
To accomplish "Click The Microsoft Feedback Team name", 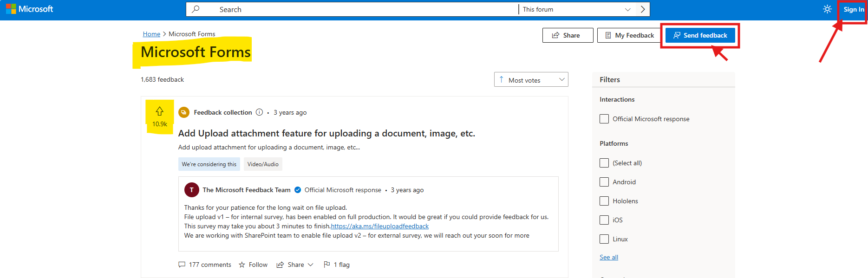I will (x=247, y=190).
